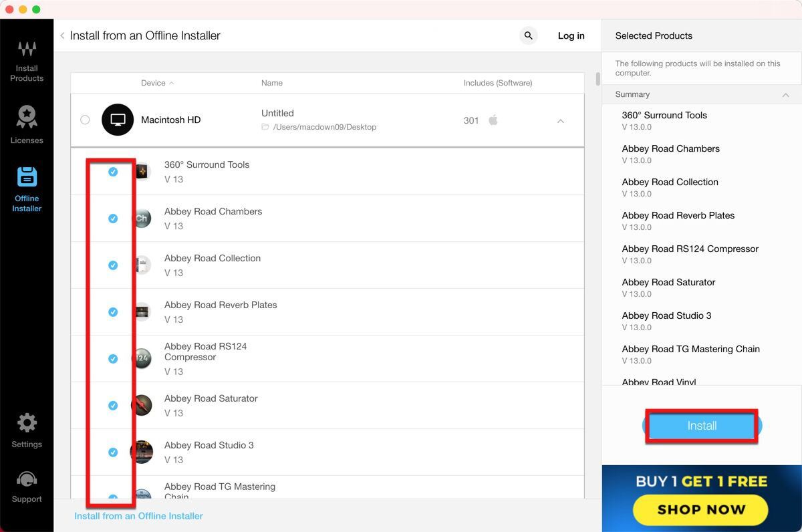Screen dimensions: 802x532
Task: Click the Abbey Road Chambers product icon
Action: 142,219
